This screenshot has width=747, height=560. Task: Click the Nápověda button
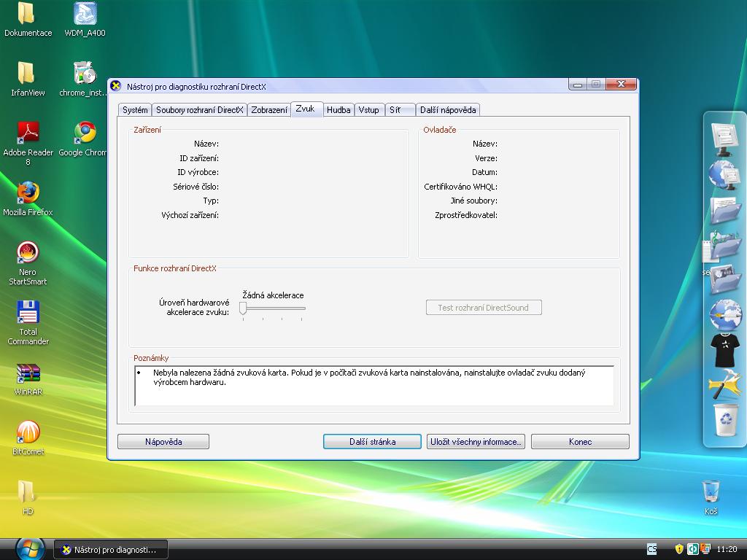(x=163, y=442)
